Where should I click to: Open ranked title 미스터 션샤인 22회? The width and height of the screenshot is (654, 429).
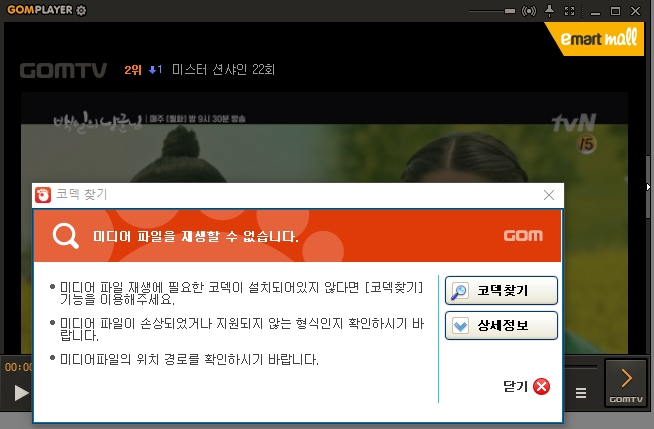(x=223, y=69)
